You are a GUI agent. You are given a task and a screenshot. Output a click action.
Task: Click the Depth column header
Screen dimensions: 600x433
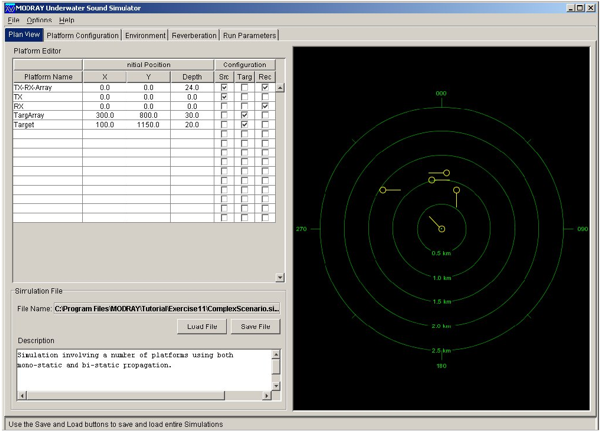click(x=192, y=77)
